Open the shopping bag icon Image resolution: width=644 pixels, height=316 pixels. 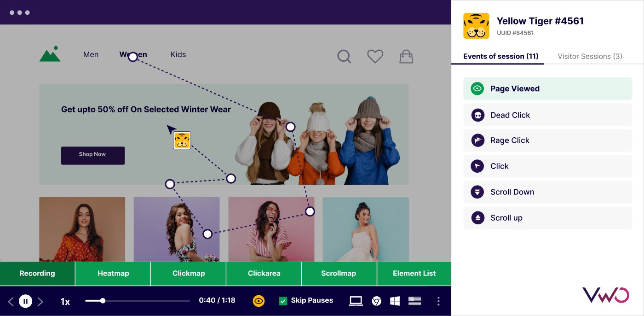(406, 56)
